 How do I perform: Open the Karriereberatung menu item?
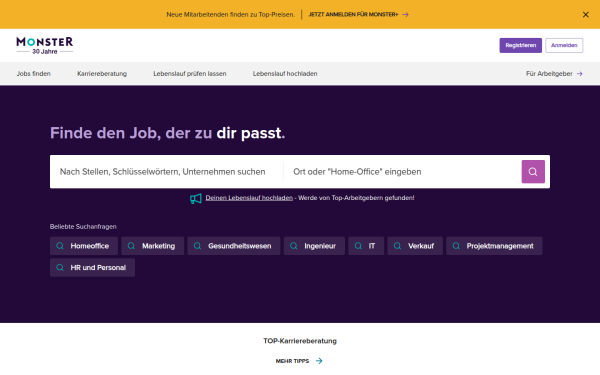(102, 74)
